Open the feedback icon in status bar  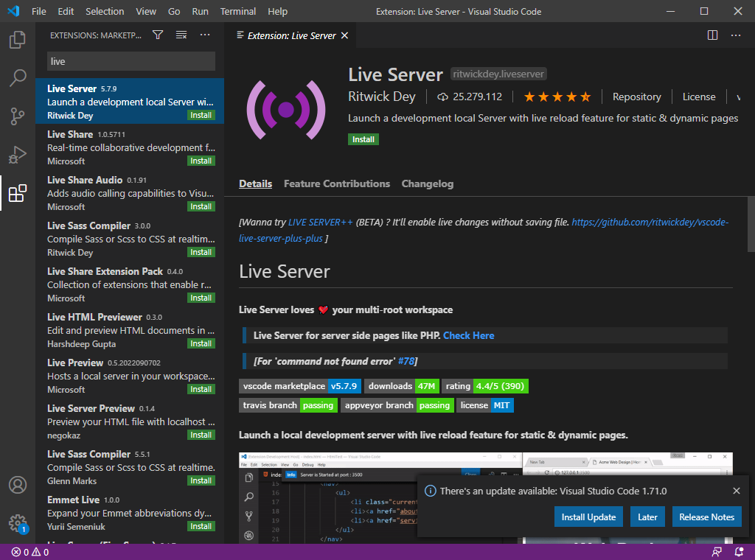717,553
